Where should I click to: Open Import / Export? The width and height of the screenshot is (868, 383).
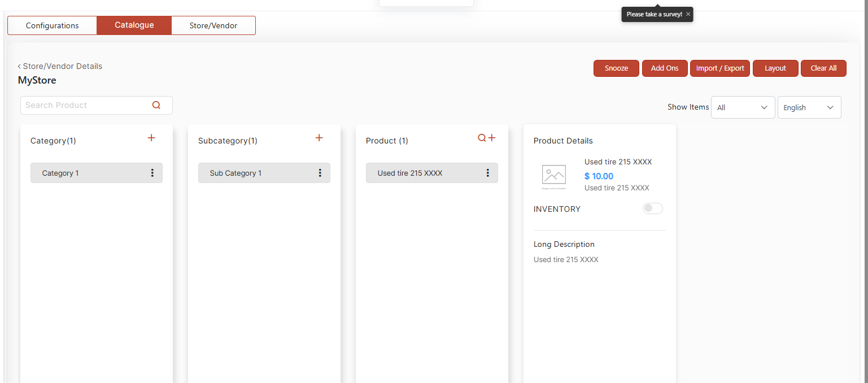720,68
